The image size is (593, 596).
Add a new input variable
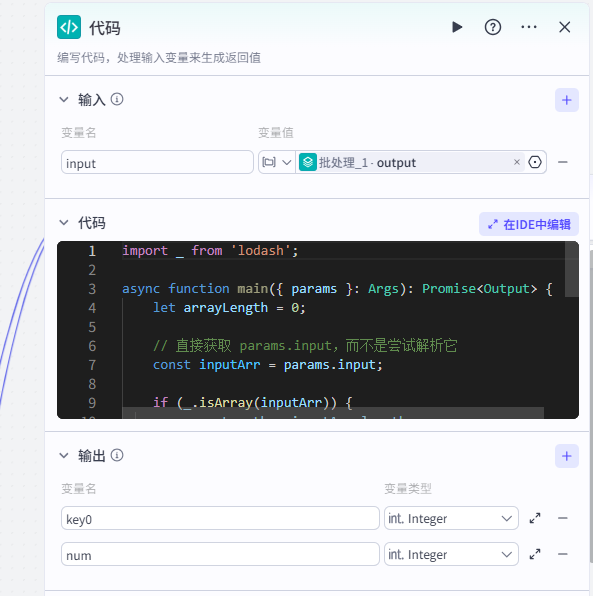(x=567, y=100)
